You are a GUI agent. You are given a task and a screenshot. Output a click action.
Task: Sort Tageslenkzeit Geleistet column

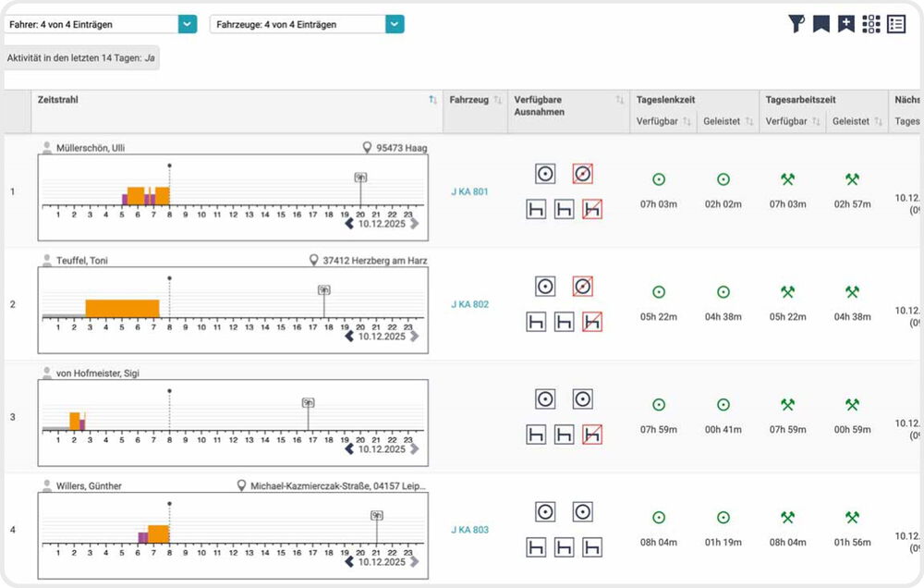749,122
